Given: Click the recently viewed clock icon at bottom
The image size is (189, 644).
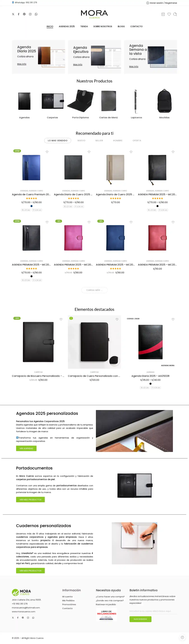Looking at the screenshot, I should pos(182,637).
